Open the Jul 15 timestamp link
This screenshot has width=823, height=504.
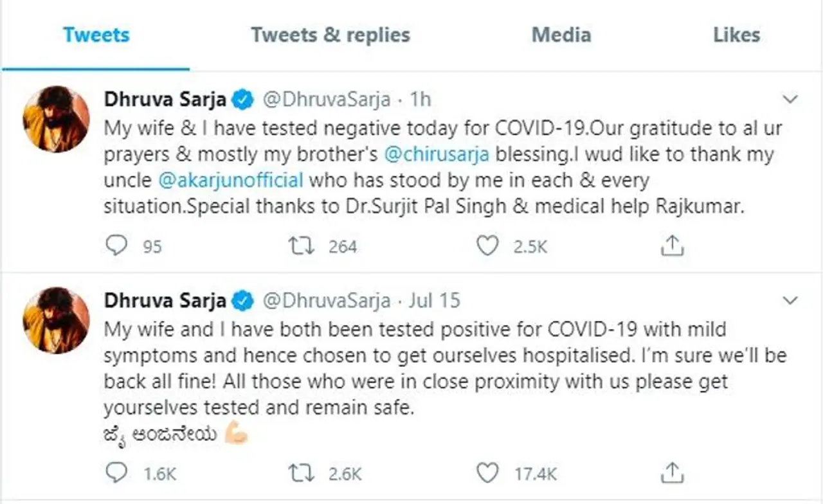tap(434, 301)
